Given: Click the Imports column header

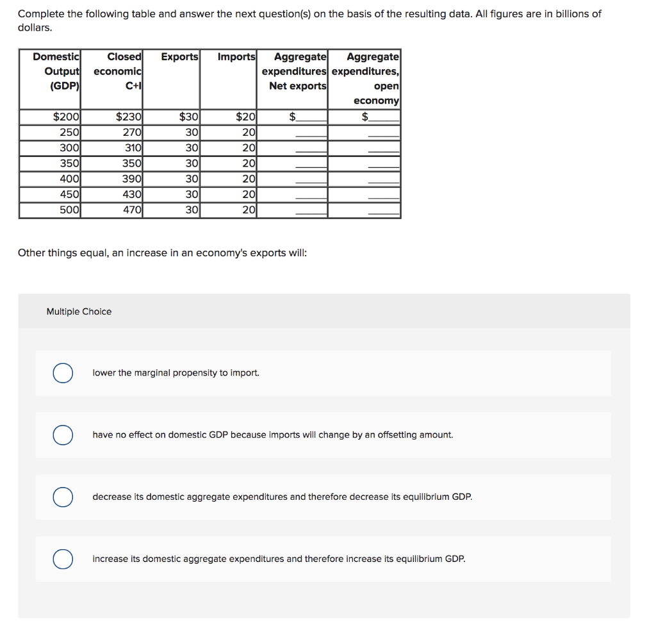Looking at the screenshot, I should coord(236,57).
